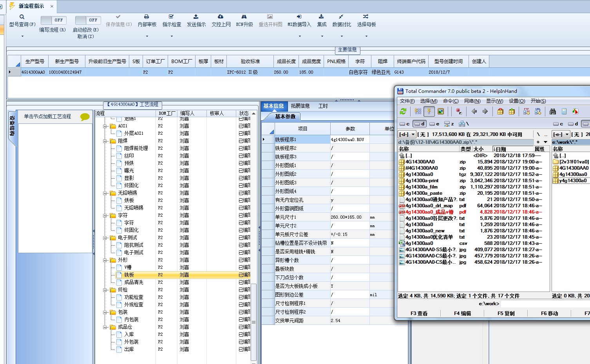Select the 成品清洗 tree node
Screen dimensions: 590x364
click(x=134, y=283)
